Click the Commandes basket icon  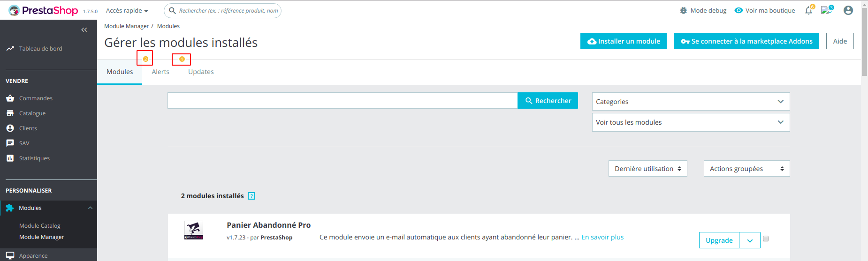coord(10,98)
